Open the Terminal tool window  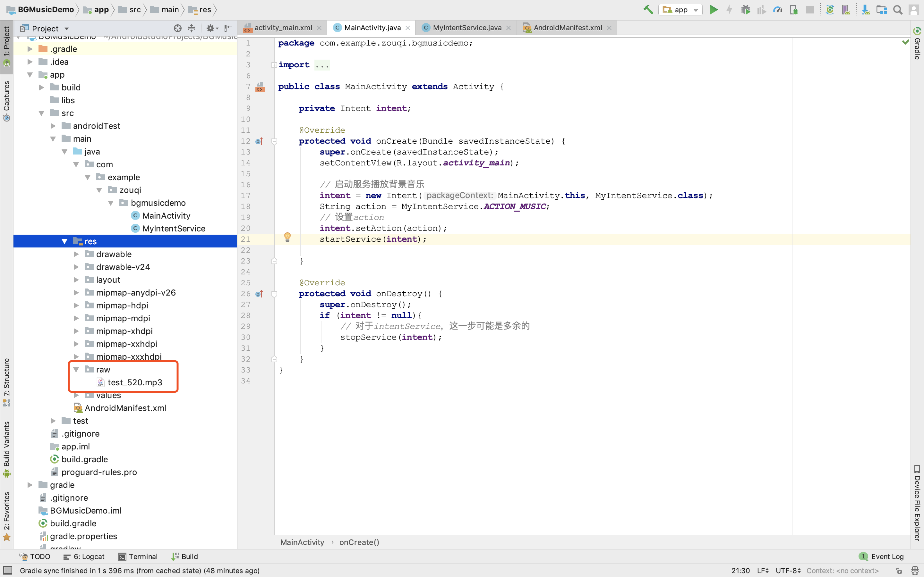pos(138,556)
